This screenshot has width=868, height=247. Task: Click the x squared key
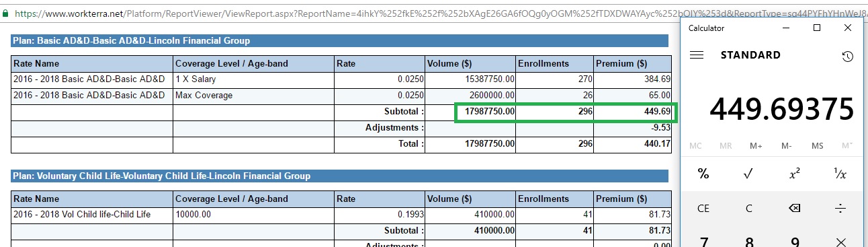click(794, 174)
